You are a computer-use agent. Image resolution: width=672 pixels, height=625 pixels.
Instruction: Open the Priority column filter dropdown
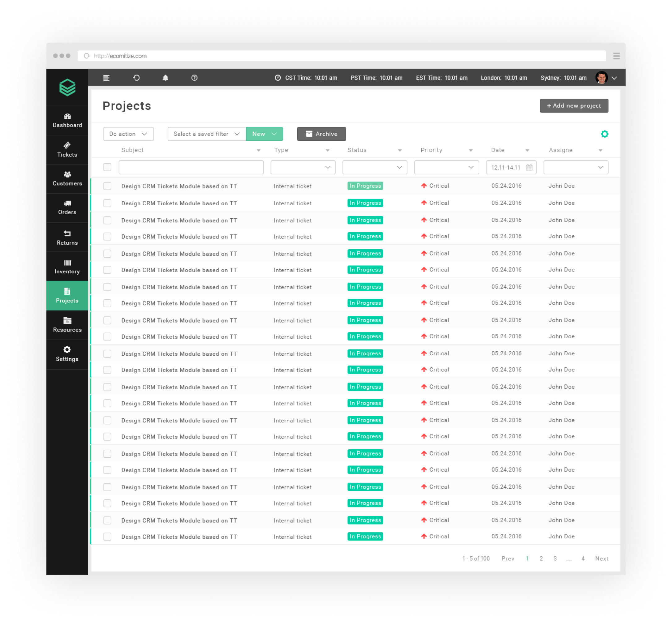(446, 167)
